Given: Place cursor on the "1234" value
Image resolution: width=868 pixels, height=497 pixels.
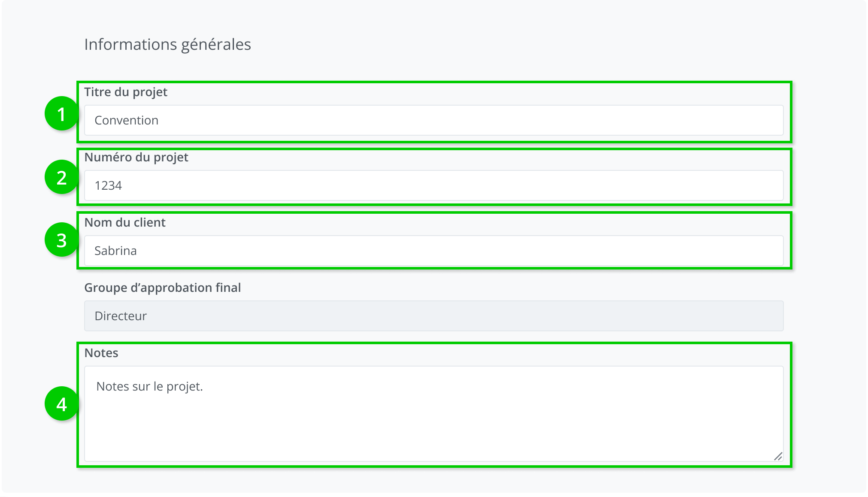Looking at the screenshot, I should [108, 186].
